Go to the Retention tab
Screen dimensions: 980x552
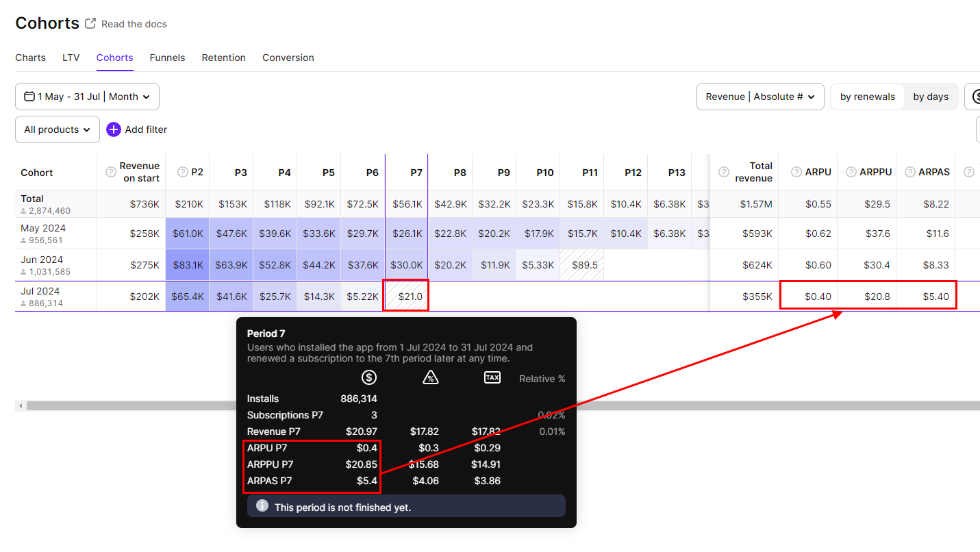[x=224, y=58]
